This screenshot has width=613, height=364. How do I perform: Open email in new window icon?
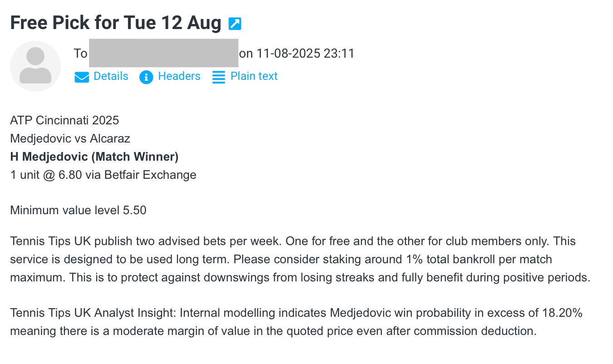(x=235, y=24)
